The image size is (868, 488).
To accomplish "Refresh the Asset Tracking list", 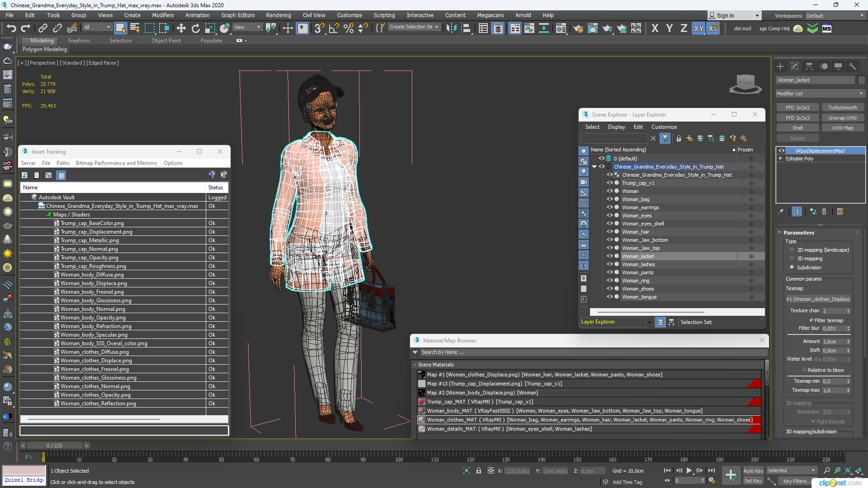I will (x=25, y=175).
